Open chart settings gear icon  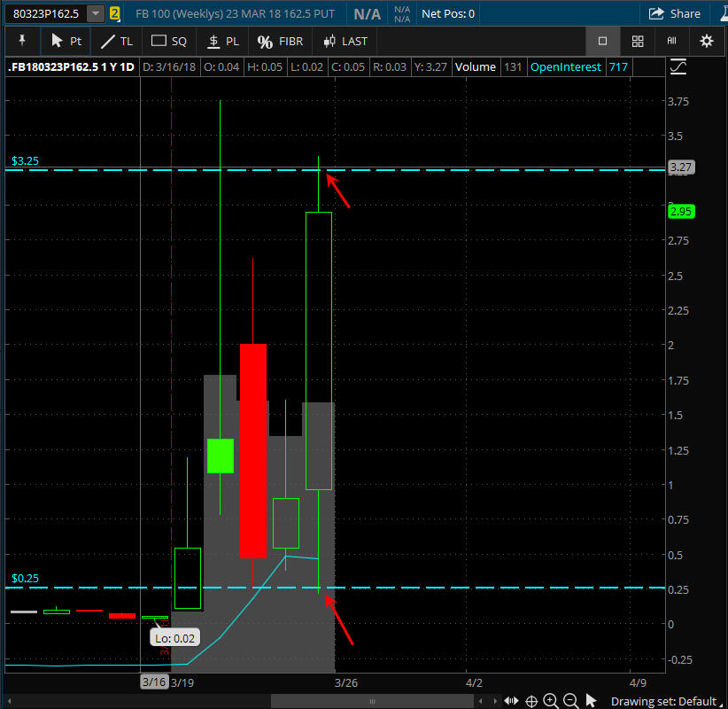point(706,41)
